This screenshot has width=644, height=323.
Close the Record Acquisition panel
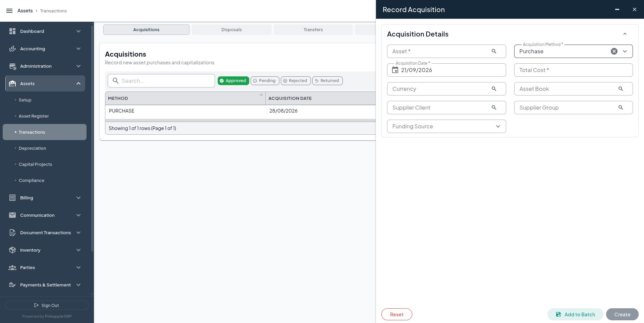click(634, 9)
